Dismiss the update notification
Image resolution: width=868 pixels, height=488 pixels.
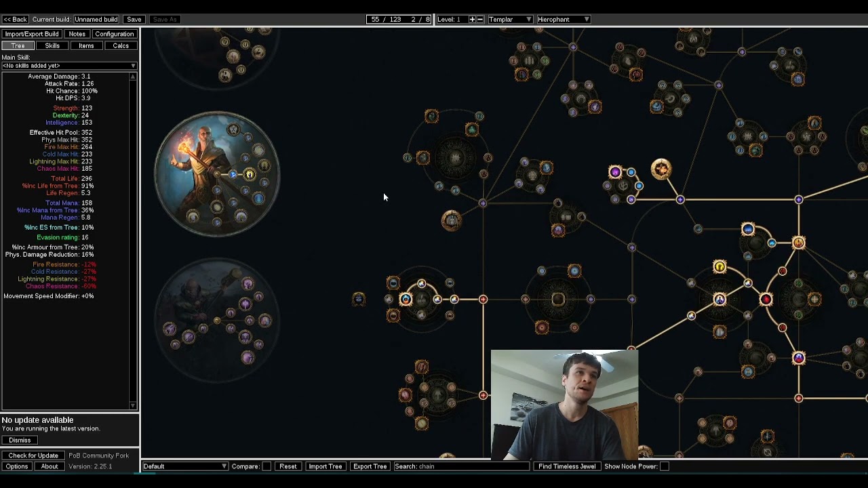(x=20, y=440)
